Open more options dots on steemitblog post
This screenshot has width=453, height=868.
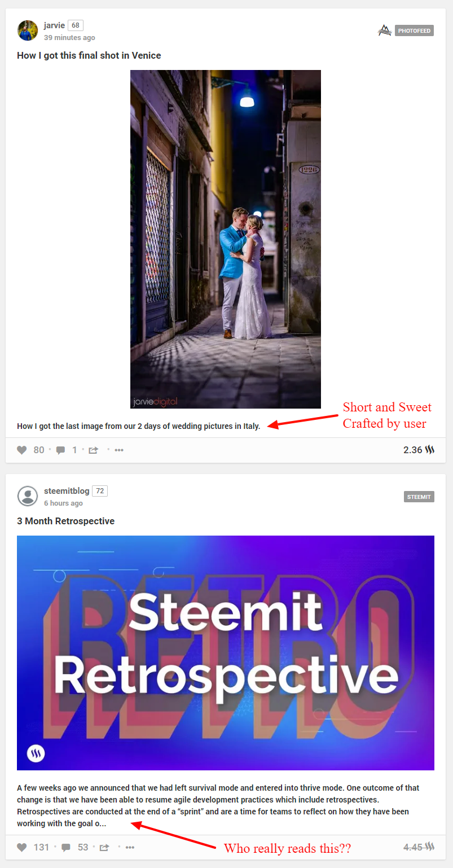tap(130, 848)
